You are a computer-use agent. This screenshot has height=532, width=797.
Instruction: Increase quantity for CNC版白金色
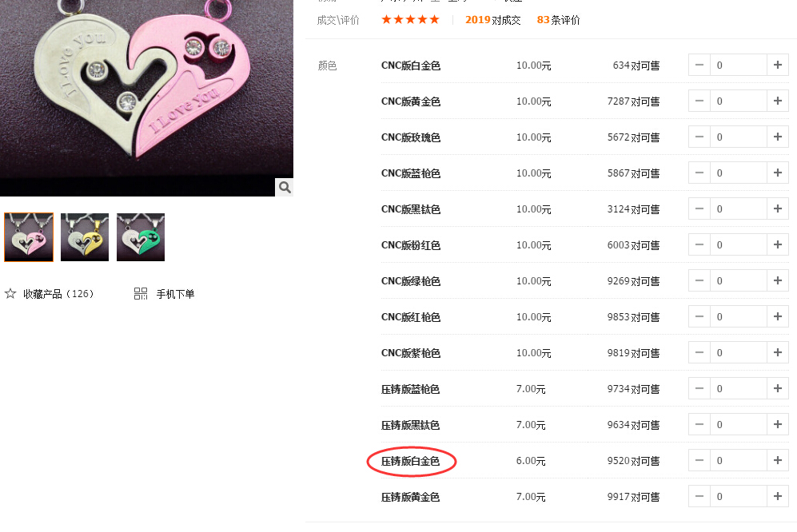(x=777, y=65)
